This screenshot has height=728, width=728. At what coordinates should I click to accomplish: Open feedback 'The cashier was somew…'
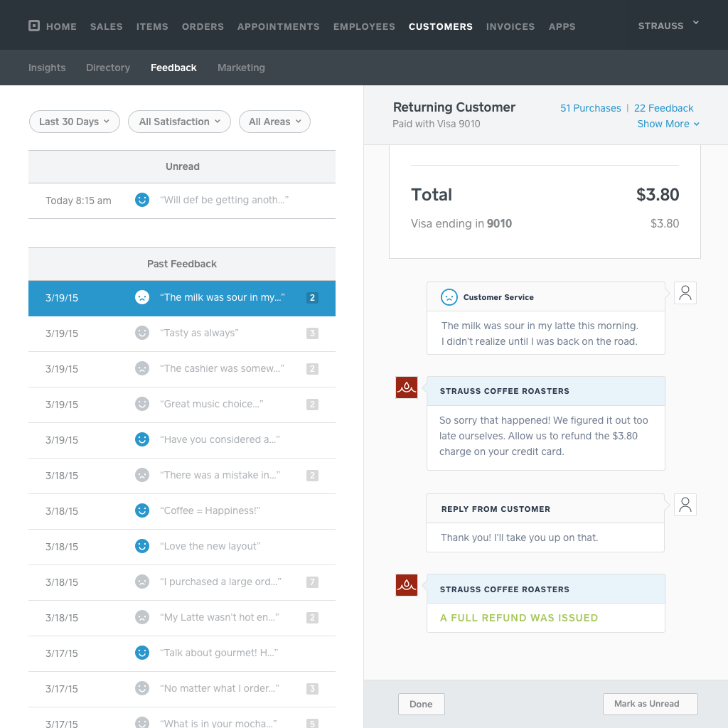click(182, 369)
